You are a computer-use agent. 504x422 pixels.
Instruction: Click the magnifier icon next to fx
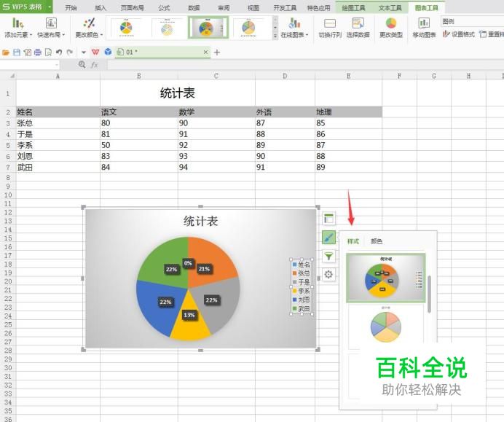pos(82,65)
